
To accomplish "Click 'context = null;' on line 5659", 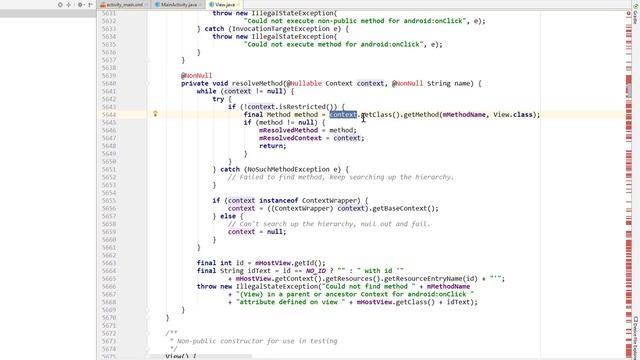I will 257,232.
